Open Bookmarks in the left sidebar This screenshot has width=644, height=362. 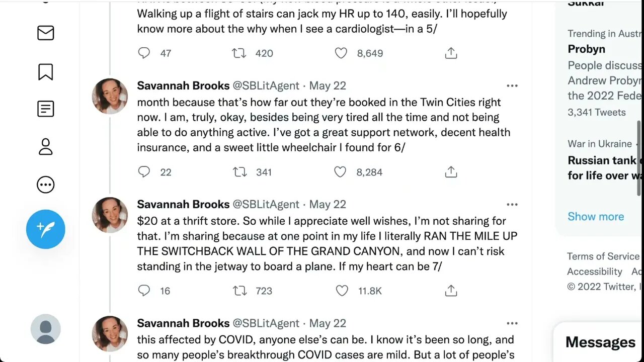pos(46,72)
